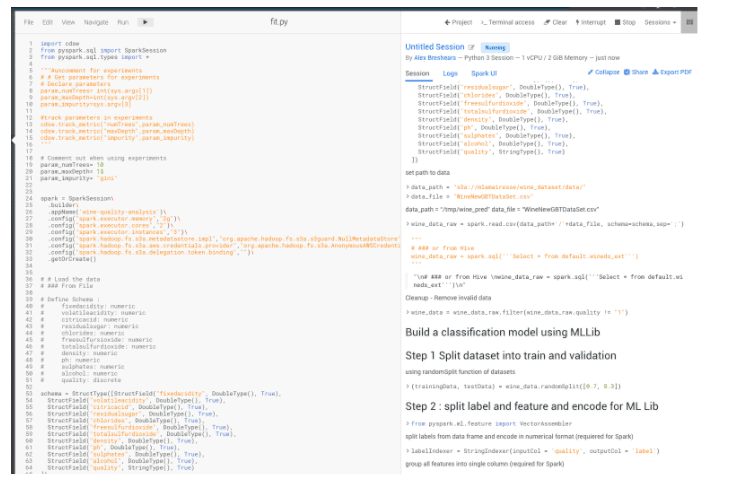Viewport: 739px width, 499px height.
Task: Stop the session
Action: (625, 21)
